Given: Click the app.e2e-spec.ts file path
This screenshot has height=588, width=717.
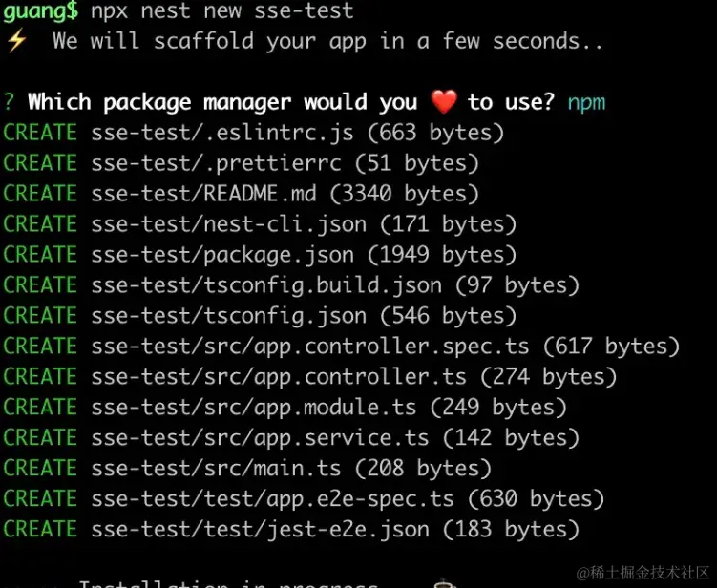Looking at the screenshot, I should click(272, 499).
